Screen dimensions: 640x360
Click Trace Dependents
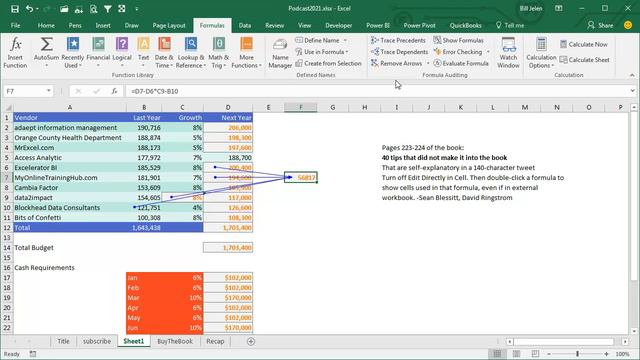399,52
